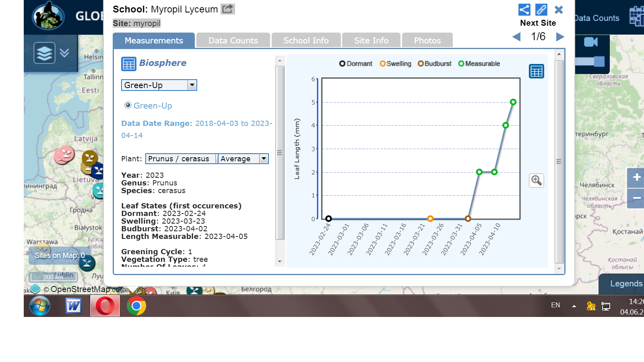Open the data table icon beside Biosphere
The width and height of the screenshot is (644, 362).
pos(129,64)
